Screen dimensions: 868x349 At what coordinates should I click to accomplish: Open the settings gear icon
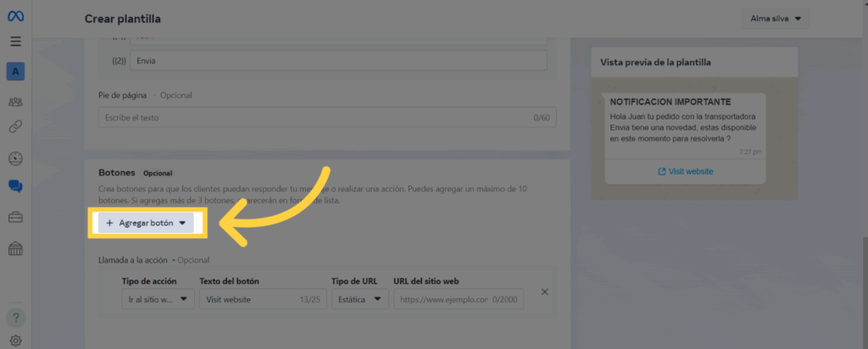coord(15,341)
